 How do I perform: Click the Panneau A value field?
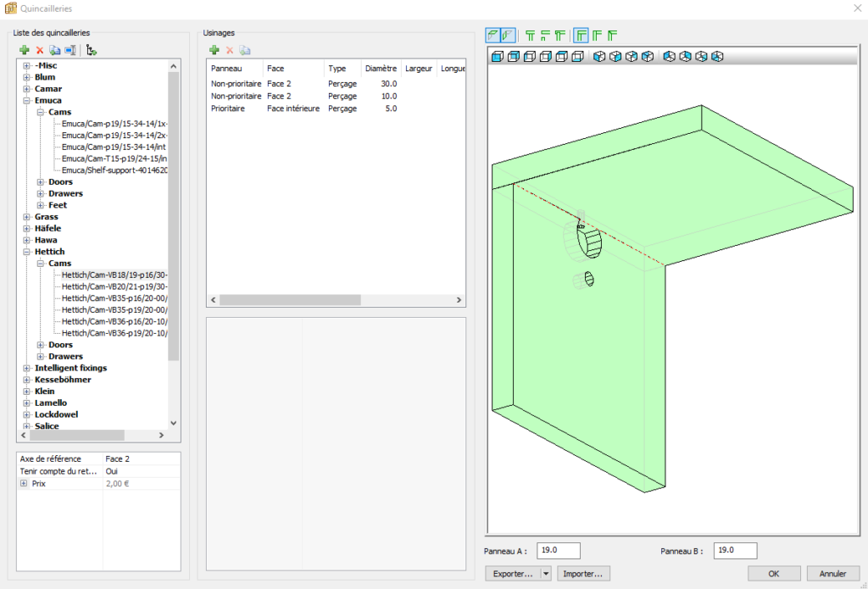[558, 551]
